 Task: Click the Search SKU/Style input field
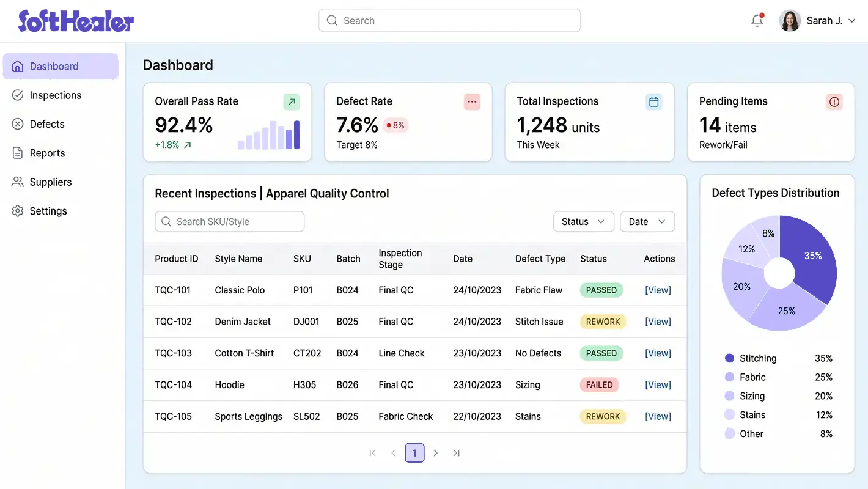[x=229, y=221]
